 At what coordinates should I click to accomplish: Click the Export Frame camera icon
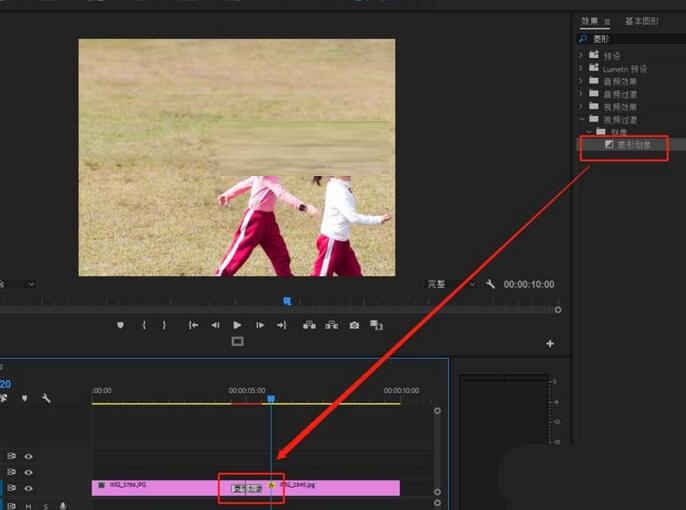[x=354, y=325]
